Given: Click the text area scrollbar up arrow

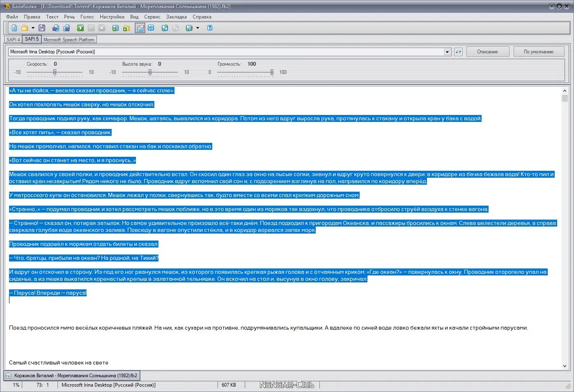Looking at the screenshot, I should [565, 91].
